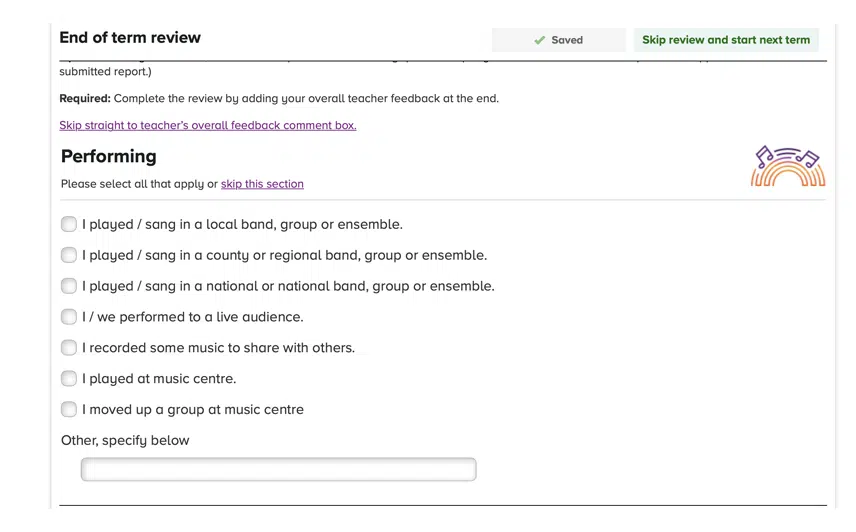Screen dimensions: 856x532
Task: Open the 'skip this section' link
Action: (x=262, y=184)
